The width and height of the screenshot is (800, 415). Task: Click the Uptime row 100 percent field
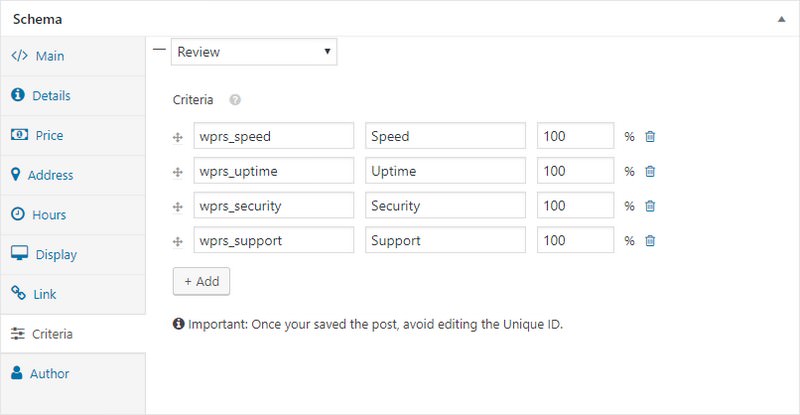[x=576, y=170]
